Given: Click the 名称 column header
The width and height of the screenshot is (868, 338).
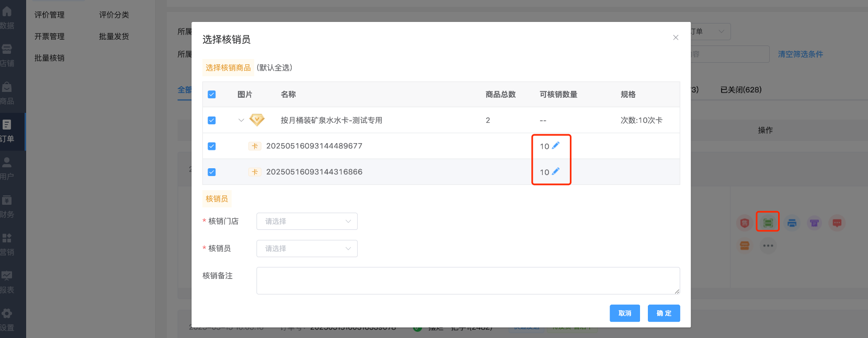Looking at the screenshot, I should coord(288,95).
